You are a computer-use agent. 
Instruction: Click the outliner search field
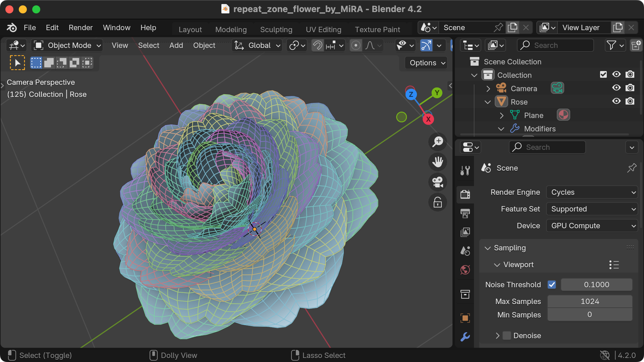point(555,45)
